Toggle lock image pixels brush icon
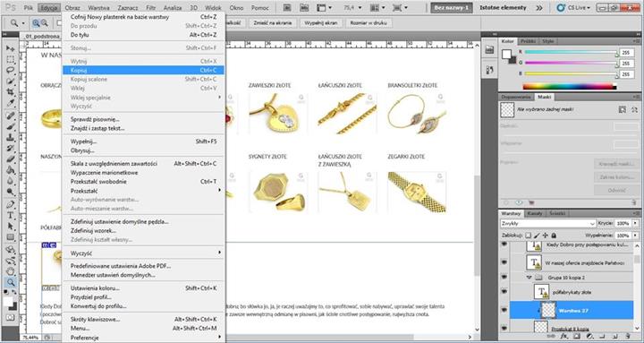644x343 pixels. click(537, 236)
